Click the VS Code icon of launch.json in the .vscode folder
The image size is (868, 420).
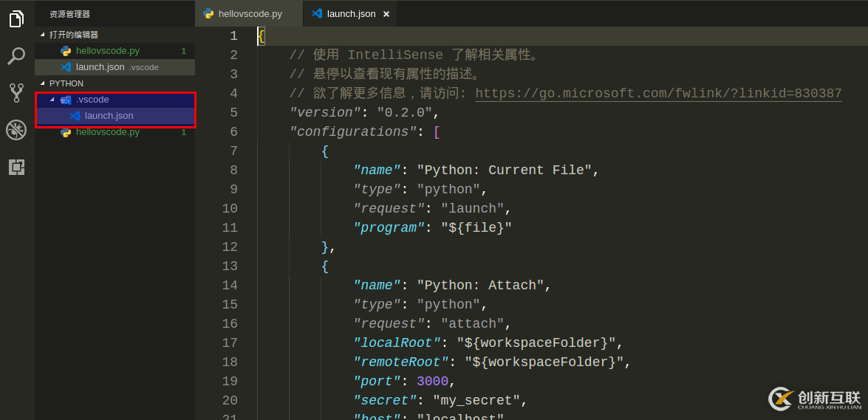click(74, 116)
